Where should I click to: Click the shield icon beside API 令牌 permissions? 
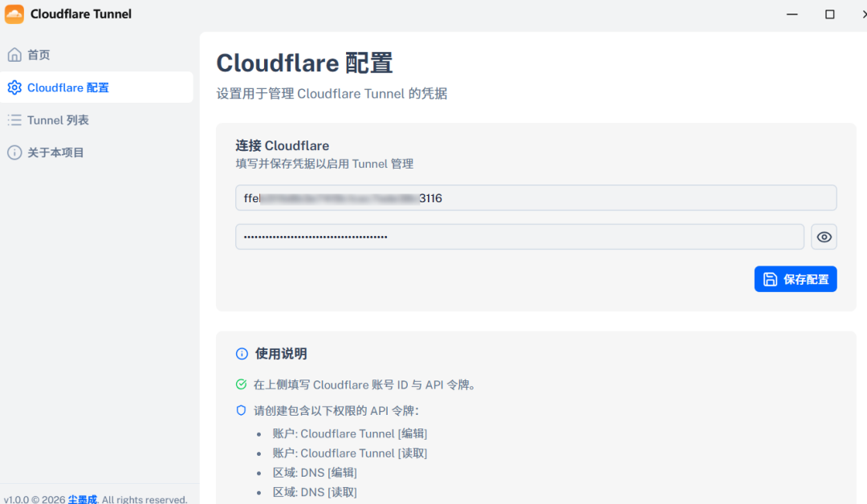coord(241,410)
